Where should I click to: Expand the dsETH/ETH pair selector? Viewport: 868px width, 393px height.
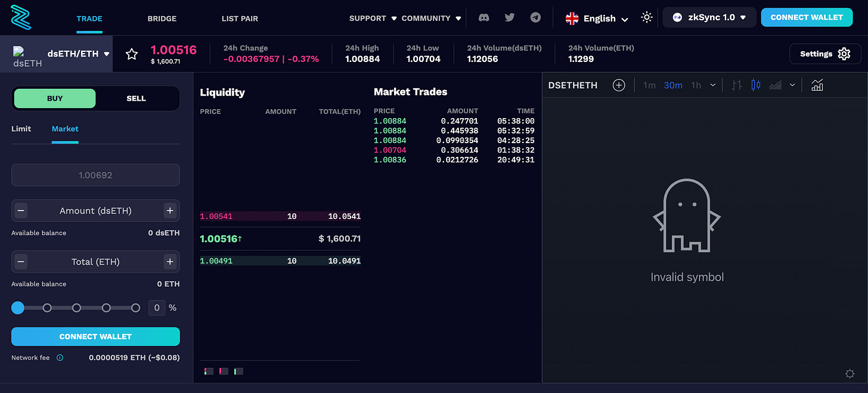coord(107,54)
